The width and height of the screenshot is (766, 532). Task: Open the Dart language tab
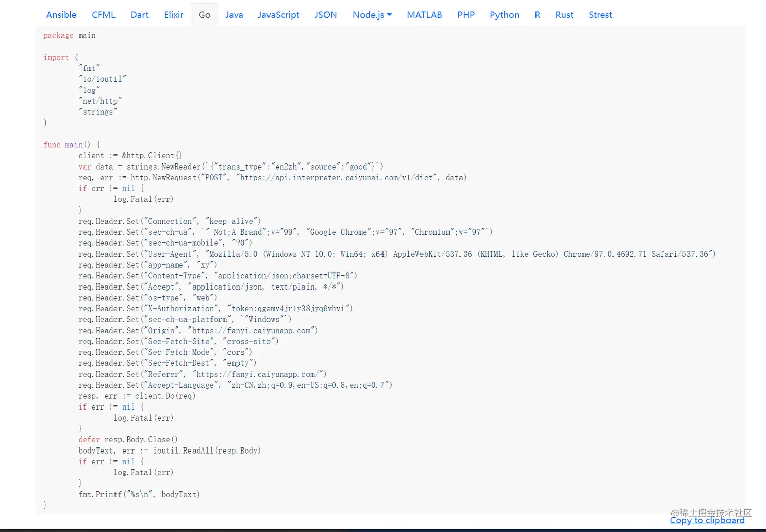click(139, 15)
